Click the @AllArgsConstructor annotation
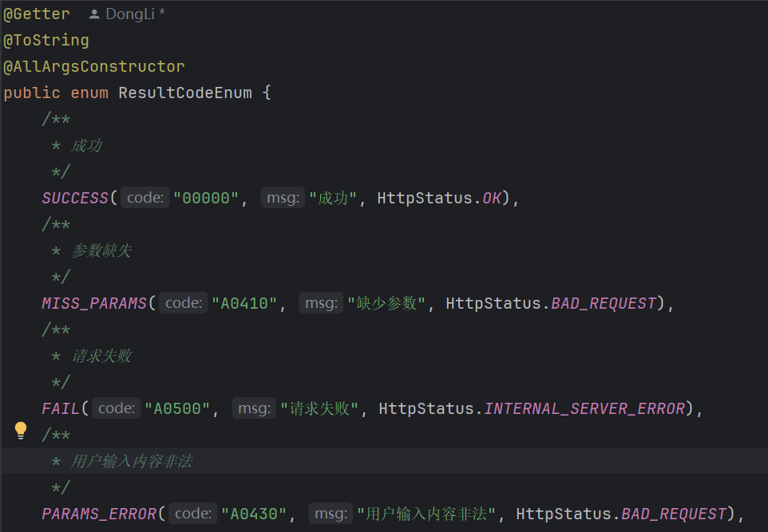This screenshot has height=532, width=768. 94,66
